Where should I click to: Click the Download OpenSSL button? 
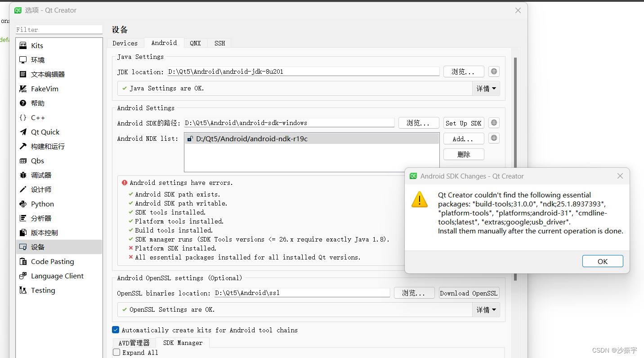[469, 293]
